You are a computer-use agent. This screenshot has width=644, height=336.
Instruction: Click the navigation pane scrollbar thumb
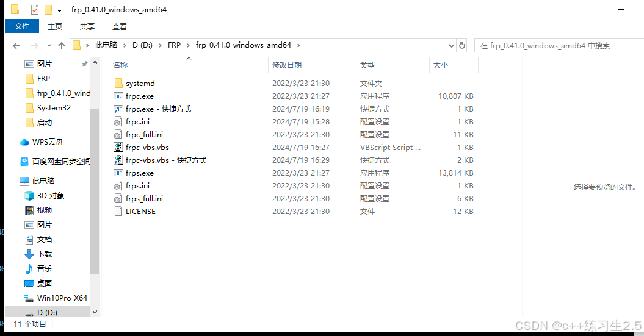pyautogui.click(x=95, y=191)
